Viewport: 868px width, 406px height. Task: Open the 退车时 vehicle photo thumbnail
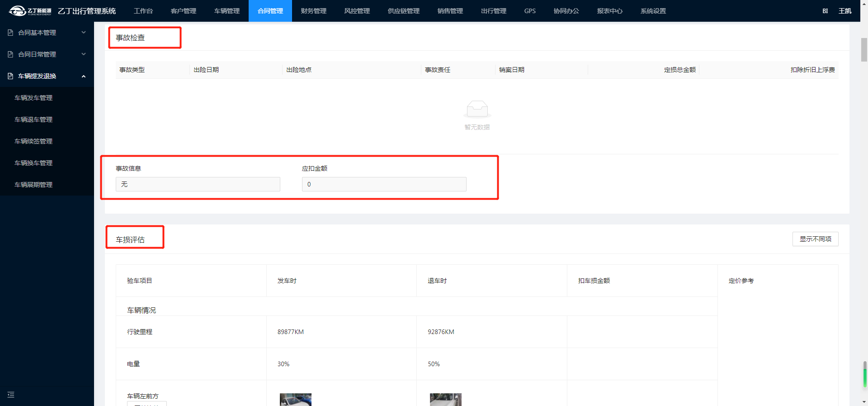[446, 400]
